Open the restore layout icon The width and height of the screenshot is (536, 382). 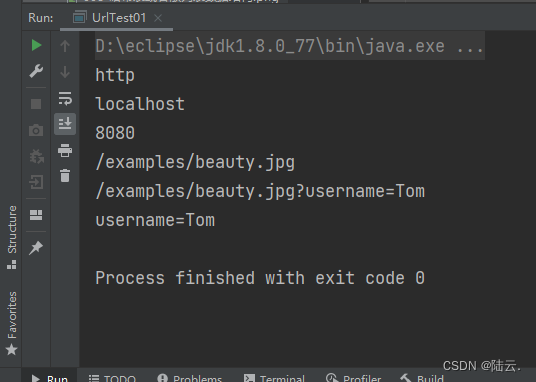pyautogui.click(x=36, y=215)
